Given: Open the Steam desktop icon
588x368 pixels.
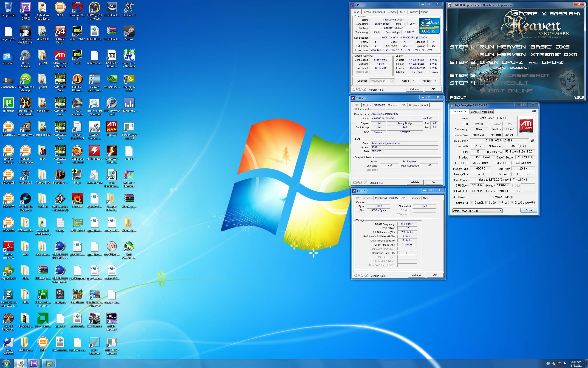Looking at the screenshot, I should [x=129, y=33].
